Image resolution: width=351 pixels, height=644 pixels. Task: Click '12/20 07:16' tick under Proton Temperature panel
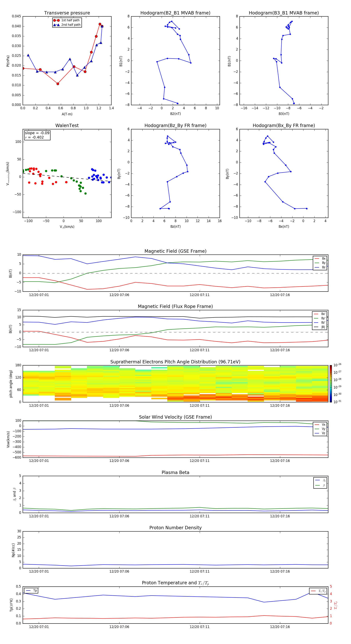[280, 627]
